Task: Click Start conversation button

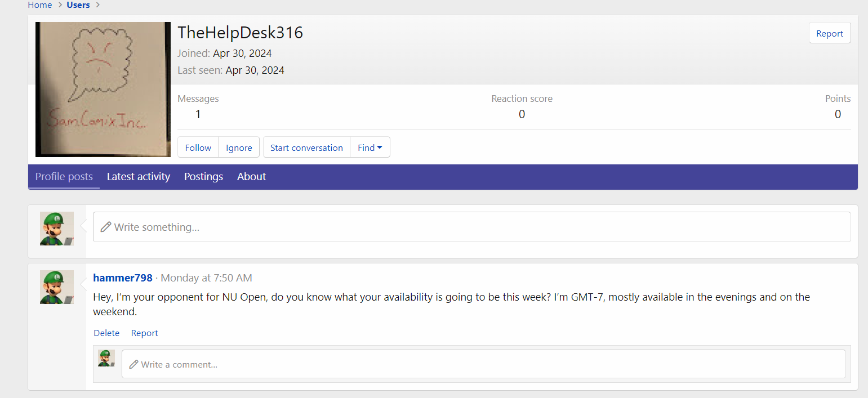Action: 306,147
